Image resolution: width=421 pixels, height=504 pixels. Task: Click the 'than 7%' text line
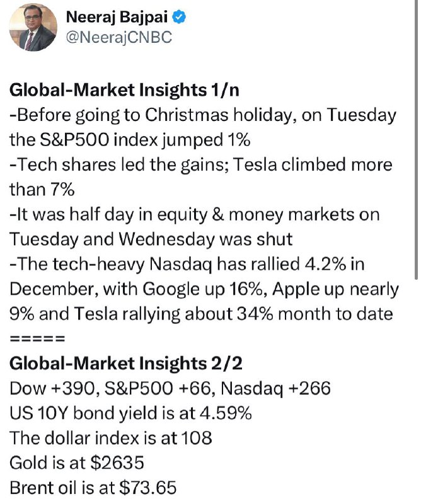[x=42, y=190]
